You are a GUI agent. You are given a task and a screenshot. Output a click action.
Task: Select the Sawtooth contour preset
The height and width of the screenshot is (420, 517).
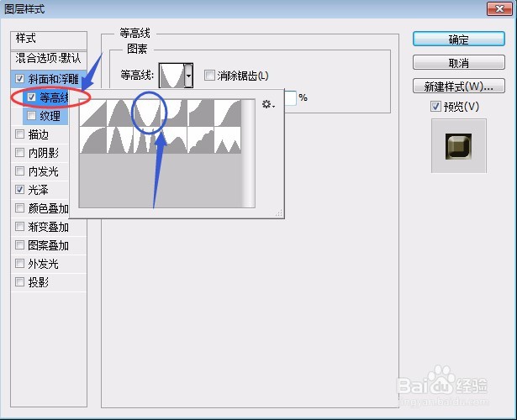[228, 140]
